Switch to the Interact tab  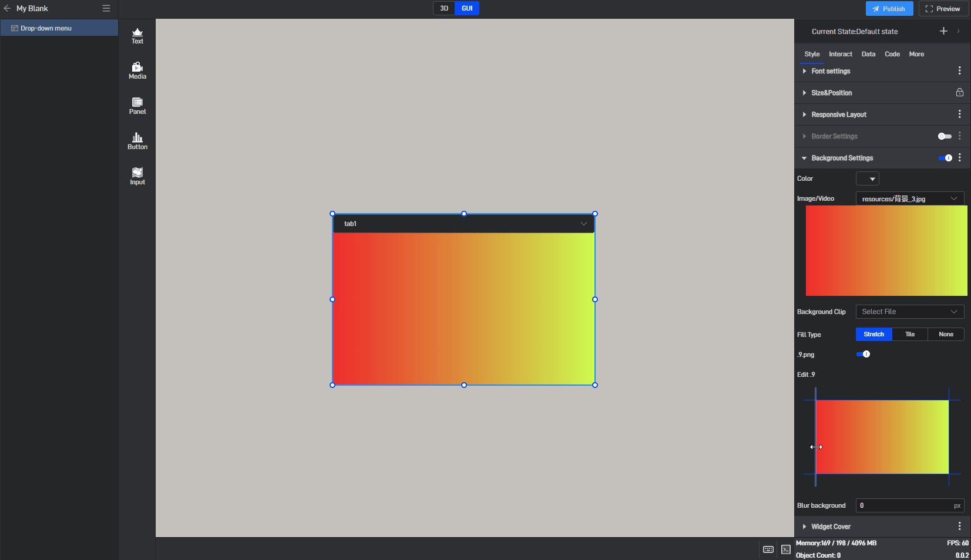click(x=840, y=54)
